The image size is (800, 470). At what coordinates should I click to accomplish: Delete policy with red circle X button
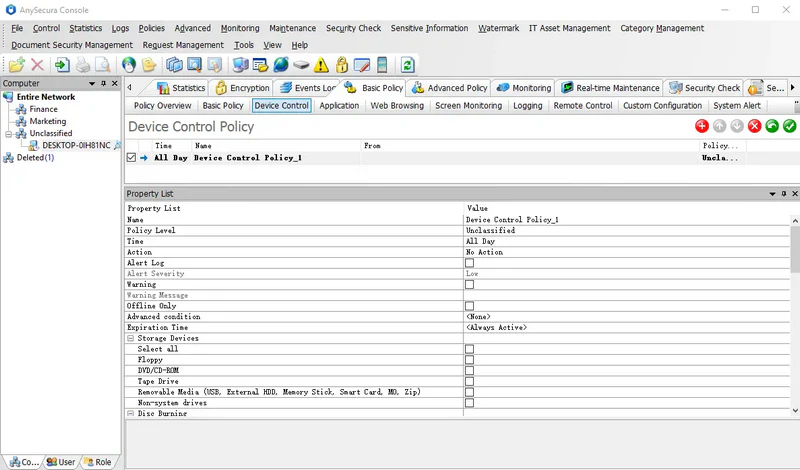click(x=755, y=126)
